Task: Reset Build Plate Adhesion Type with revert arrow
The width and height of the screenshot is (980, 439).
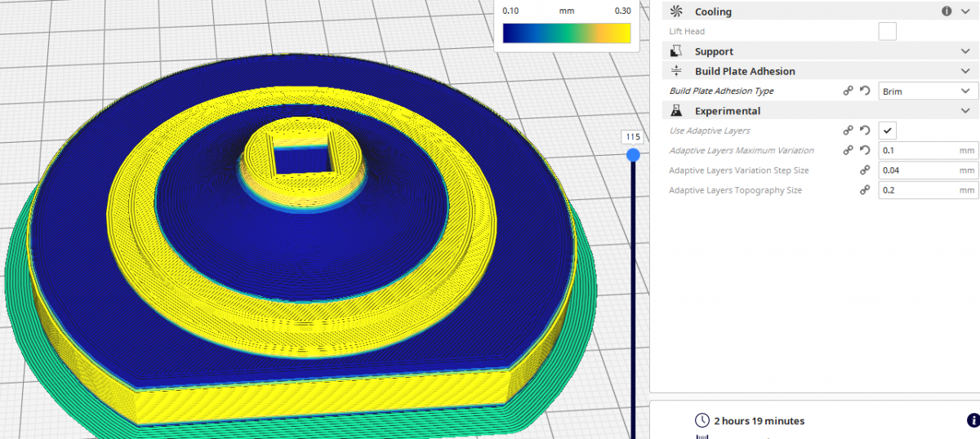Action: point(864,91)
